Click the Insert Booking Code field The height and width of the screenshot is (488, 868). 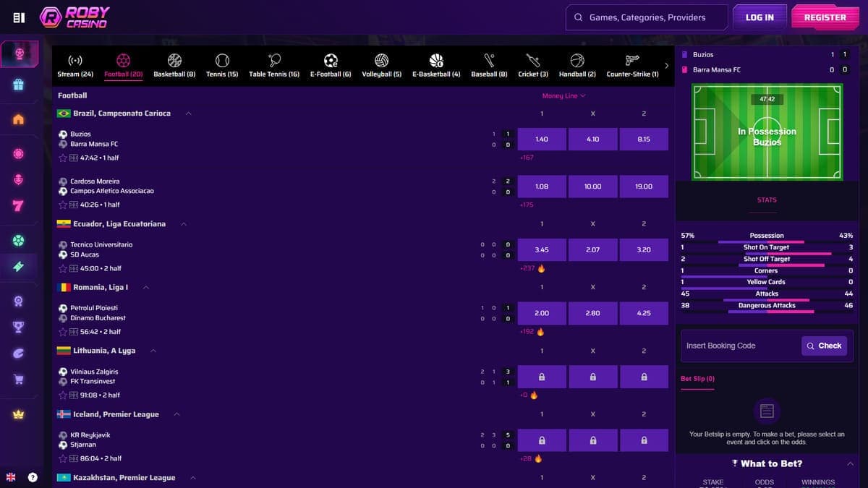tap(741, 346)
